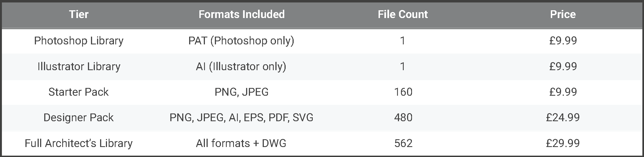Screen dimensions: 644x157
Task: Click the Tier column header
Action: [79, 14]
